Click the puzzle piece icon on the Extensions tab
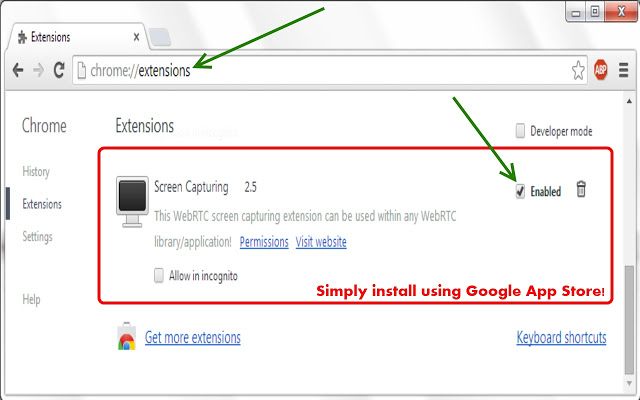Image resolution: width=640 pixels, height=400 pixels. tap(22, 37)
